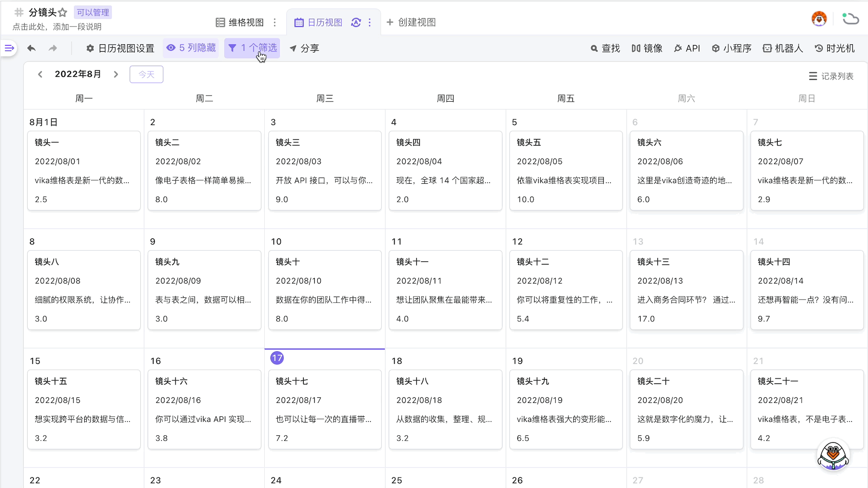Click the 今天 today button
868x488 pixels.
click(x=146, y=74)
